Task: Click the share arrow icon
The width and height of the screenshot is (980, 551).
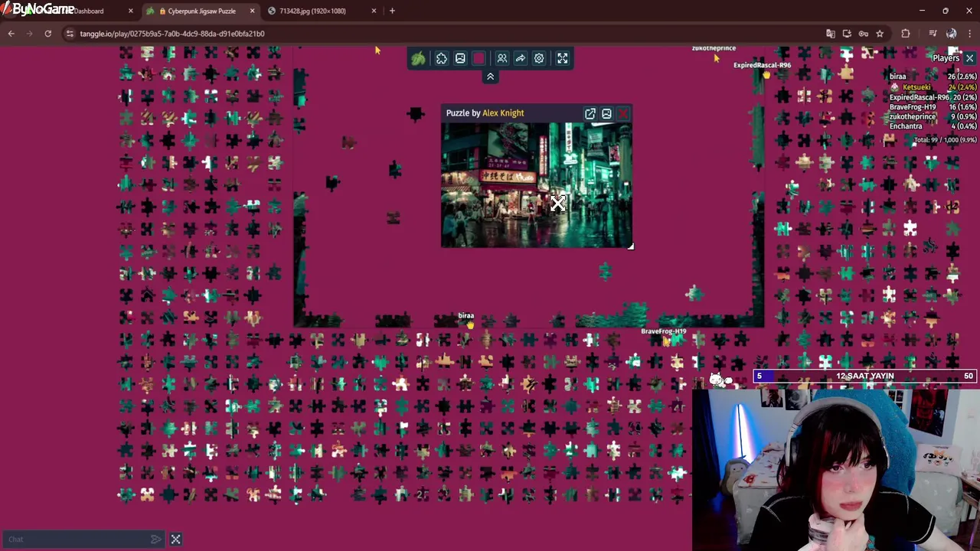Action: 521,58
